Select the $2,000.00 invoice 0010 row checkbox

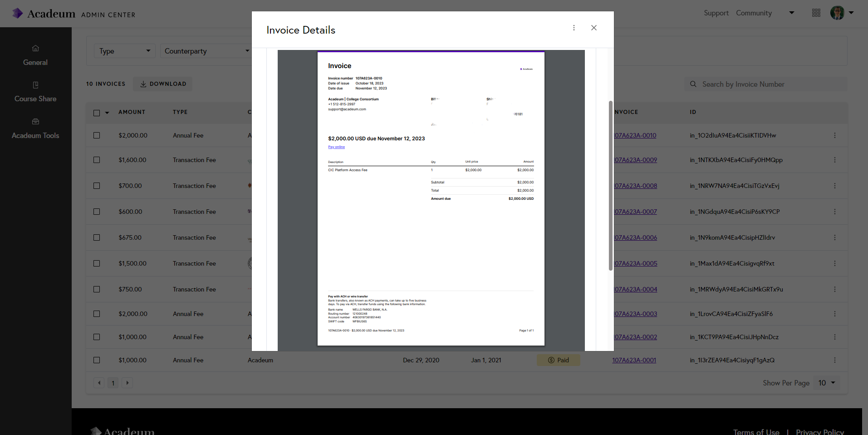[x=97, y=135]
